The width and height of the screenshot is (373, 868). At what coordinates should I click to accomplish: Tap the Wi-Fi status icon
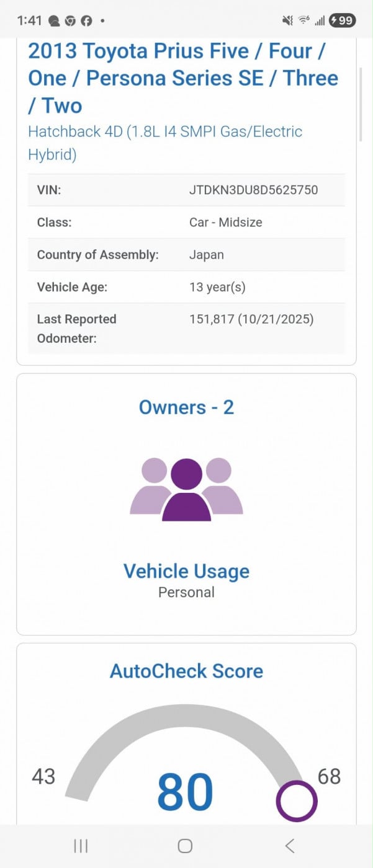[304, 20]
